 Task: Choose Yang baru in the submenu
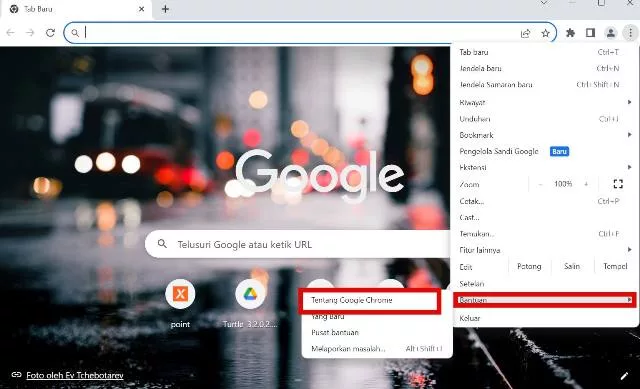[377, 316]
